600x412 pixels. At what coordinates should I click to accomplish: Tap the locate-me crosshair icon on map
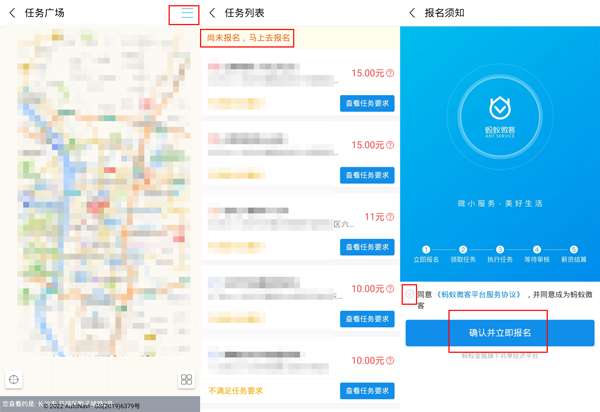[13, 379]
